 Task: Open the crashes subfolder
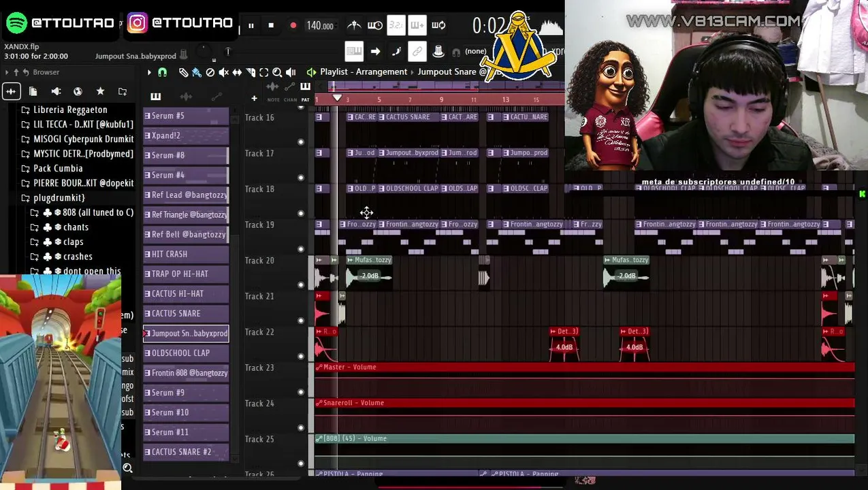click(78, 257)
